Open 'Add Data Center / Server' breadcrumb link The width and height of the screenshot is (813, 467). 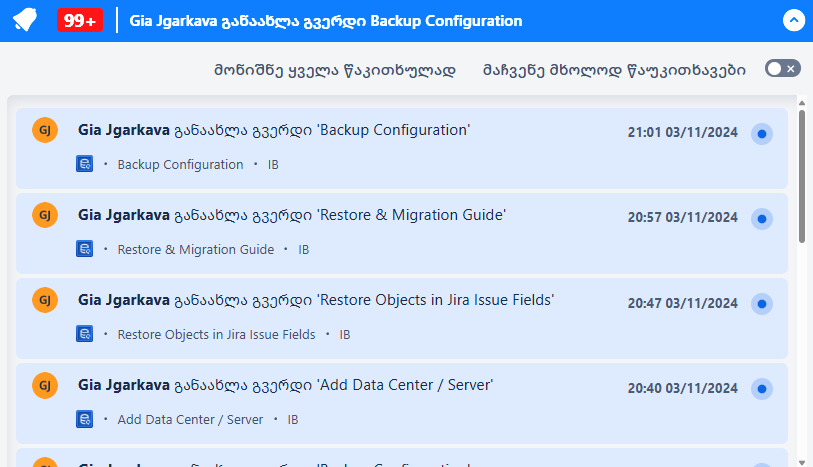pyautogui.click(x=190, y=419)
